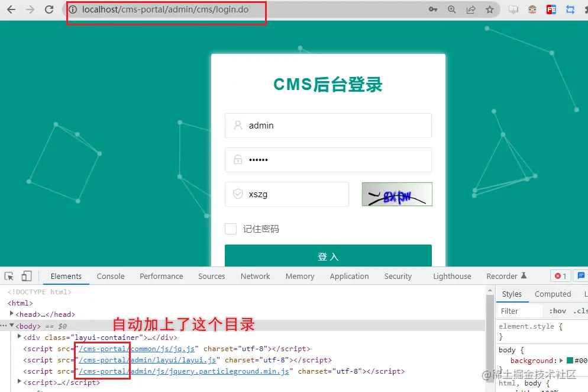Activate the DevTools inspect element picker
The height and width of the screenshot is (392, 588).
(x=9, y=276)
